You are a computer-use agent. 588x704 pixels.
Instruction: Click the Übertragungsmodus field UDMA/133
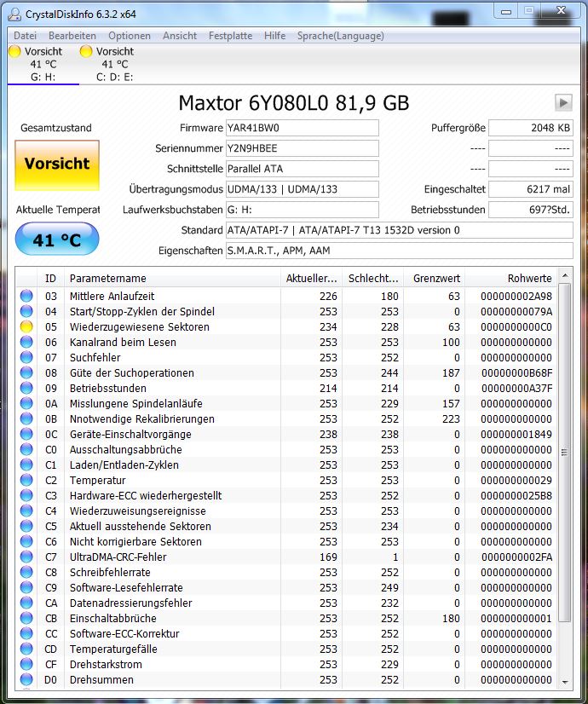pyautogui.click(x=302, y=189)
